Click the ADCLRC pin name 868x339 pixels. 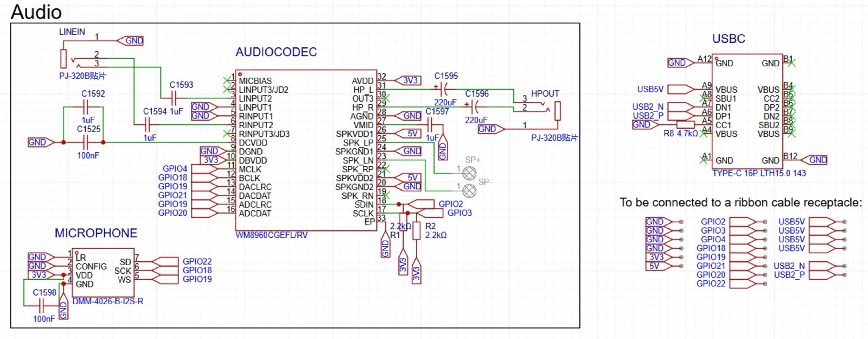[x=255, y=205]
